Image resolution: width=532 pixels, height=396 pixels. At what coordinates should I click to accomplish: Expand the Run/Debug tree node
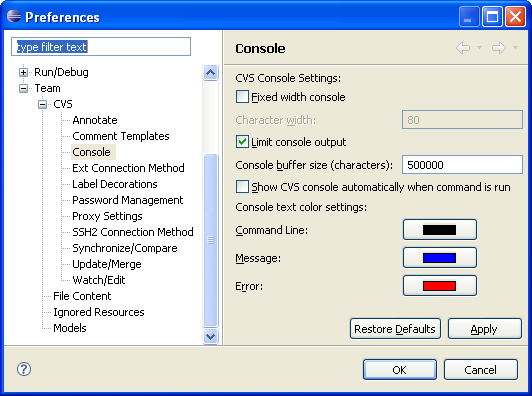click(x=23, y=72)
